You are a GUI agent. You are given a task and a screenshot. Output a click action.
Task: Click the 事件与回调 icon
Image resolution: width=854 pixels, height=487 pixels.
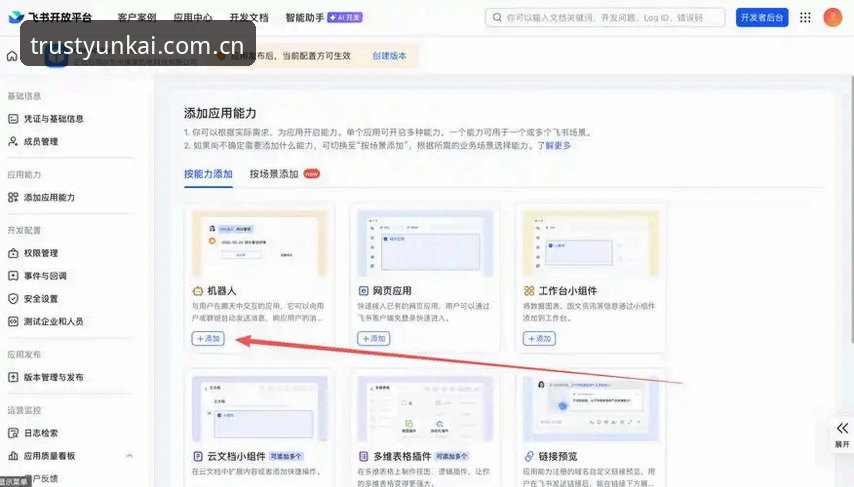[13, 276]
